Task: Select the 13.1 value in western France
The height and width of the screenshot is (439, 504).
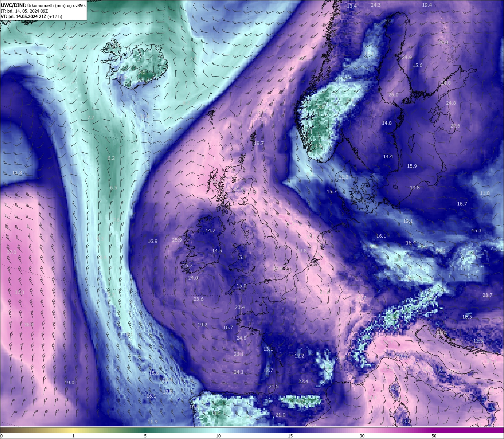Action: [x=268, y=349]
